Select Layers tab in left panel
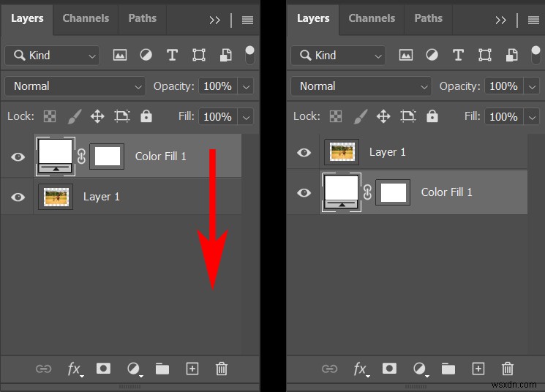Screen dimensions: 545x392 coord(27,18)
